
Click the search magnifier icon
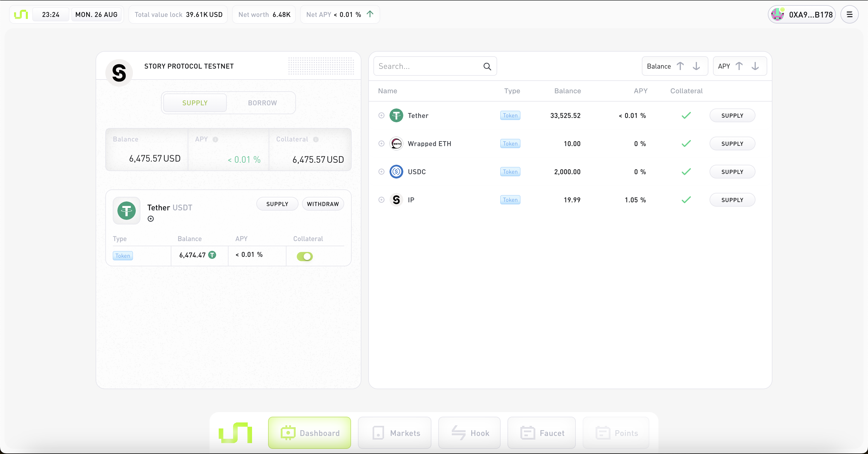pyautogui.click(x=487, y=66)
